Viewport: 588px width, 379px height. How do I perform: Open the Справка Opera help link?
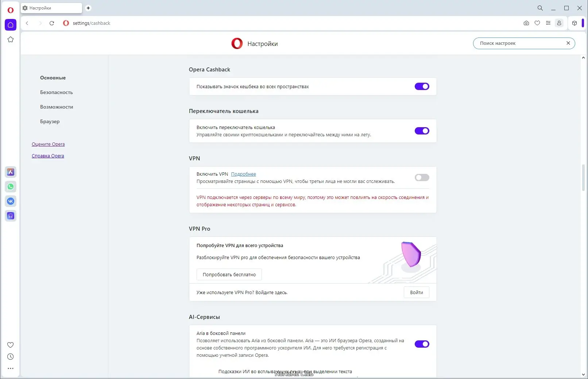click(x=48, y=156)
